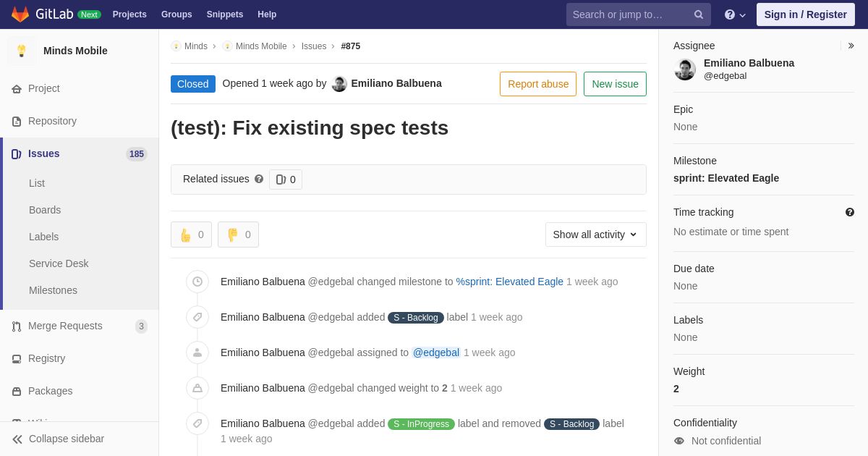Open Snippets in top navigation

point(225,14)
